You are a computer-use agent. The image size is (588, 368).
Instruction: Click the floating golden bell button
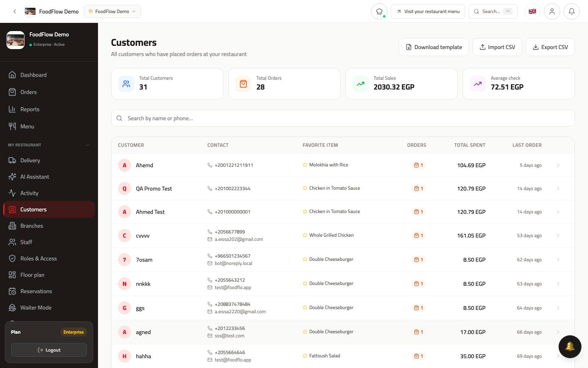(x=570, y=347)
